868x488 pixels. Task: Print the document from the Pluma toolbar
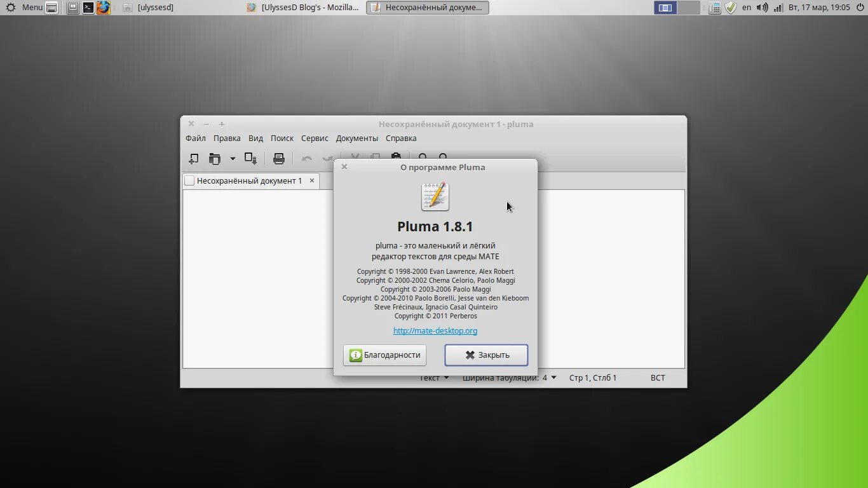point(278,159)
